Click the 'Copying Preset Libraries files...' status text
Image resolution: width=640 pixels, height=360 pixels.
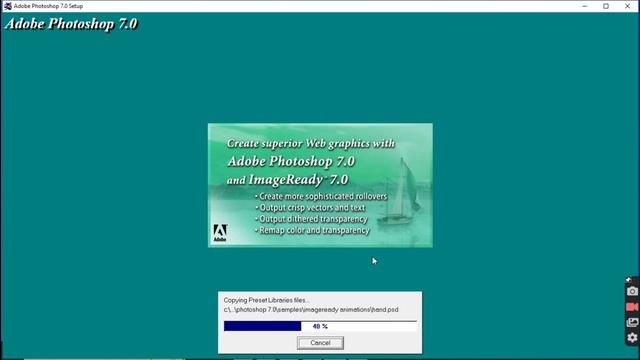[x=266, y=300]
